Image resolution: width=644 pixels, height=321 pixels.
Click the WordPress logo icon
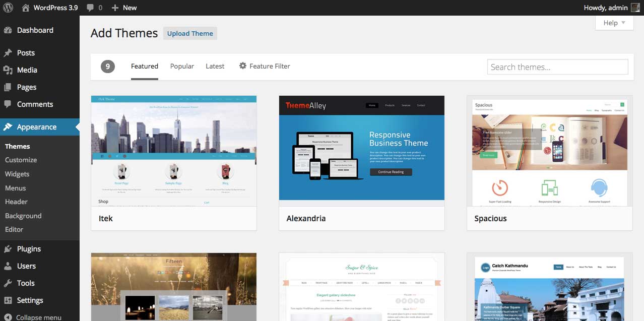coord(8,8)
